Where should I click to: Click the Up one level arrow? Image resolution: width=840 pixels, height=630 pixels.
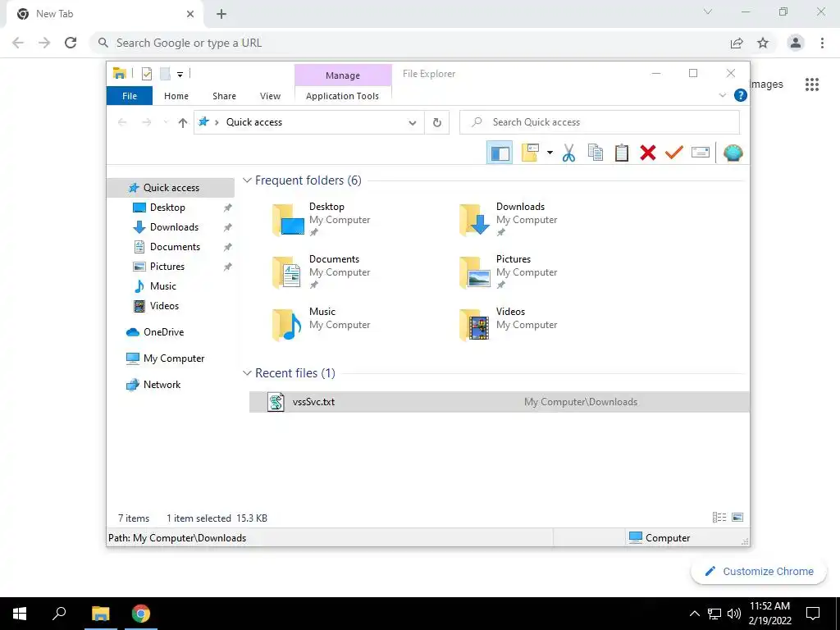[183, 123]
